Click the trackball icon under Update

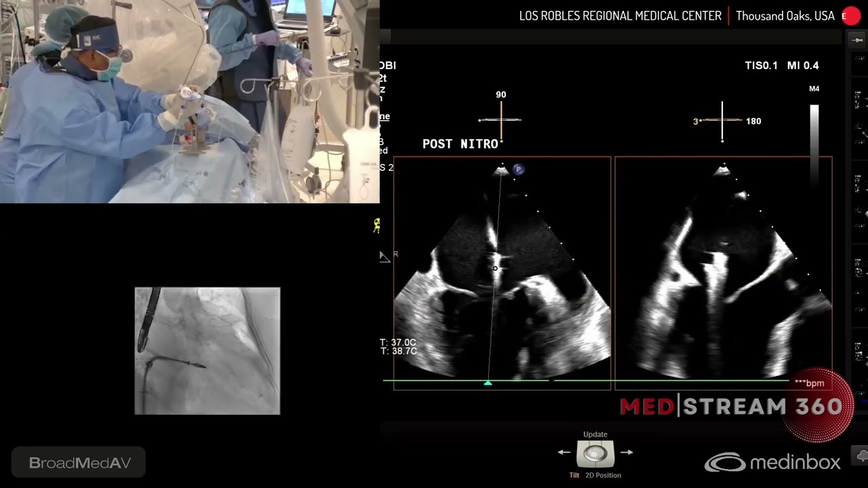[595, 453]
